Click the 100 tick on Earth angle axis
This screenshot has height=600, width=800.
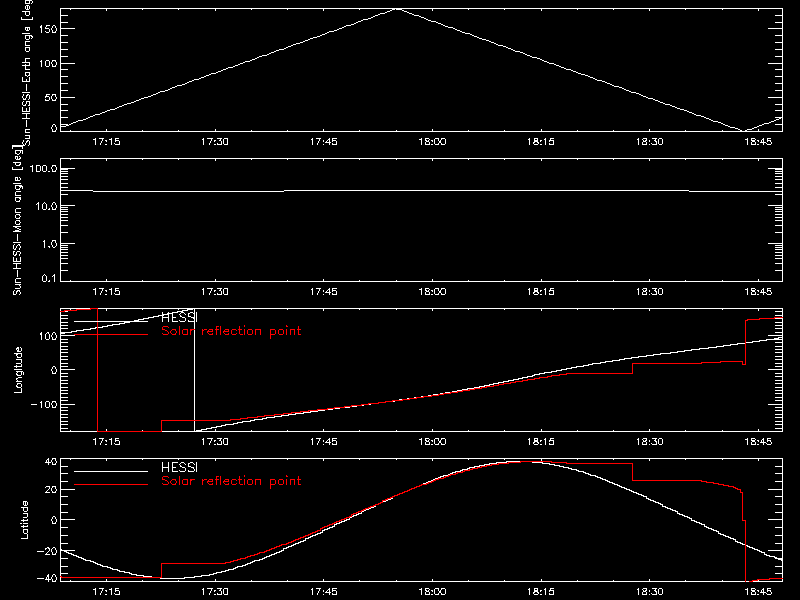tap(48, 63)
